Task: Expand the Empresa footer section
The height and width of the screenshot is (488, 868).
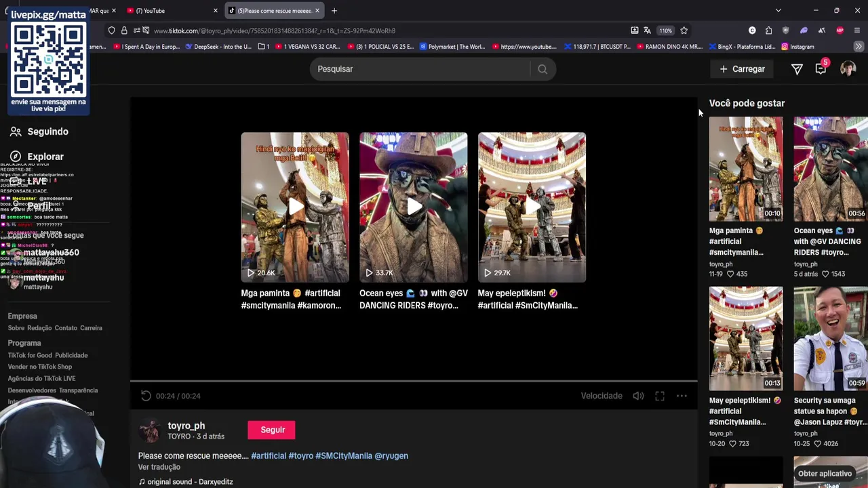Action: [x=22, y=316]
